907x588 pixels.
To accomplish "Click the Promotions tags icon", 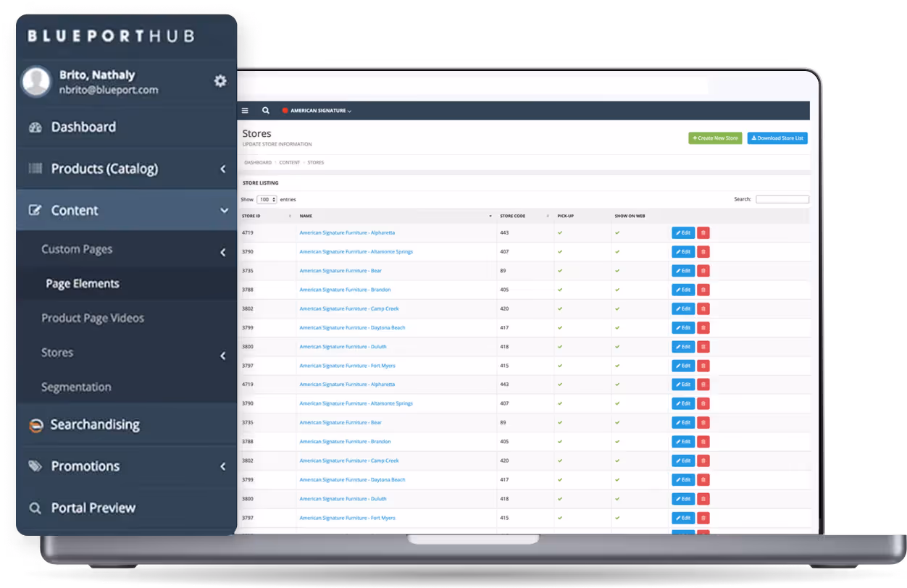I will click(35, 466).
